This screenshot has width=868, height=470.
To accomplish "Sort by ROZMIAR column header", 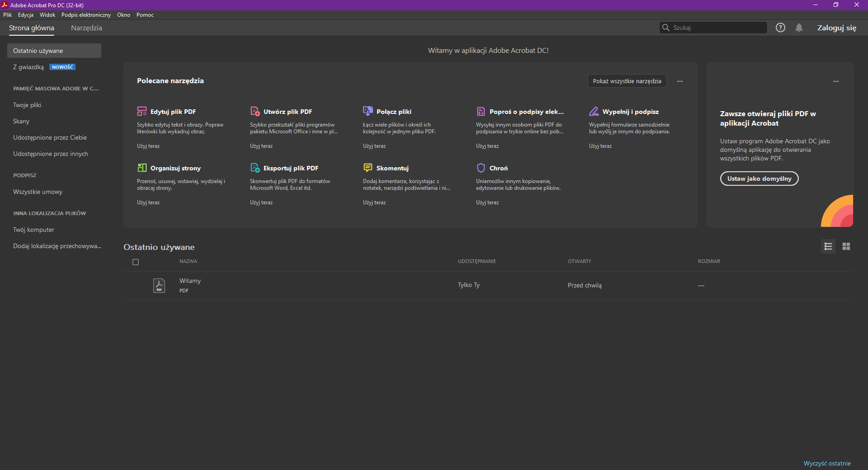I will (x=709, y=261).
